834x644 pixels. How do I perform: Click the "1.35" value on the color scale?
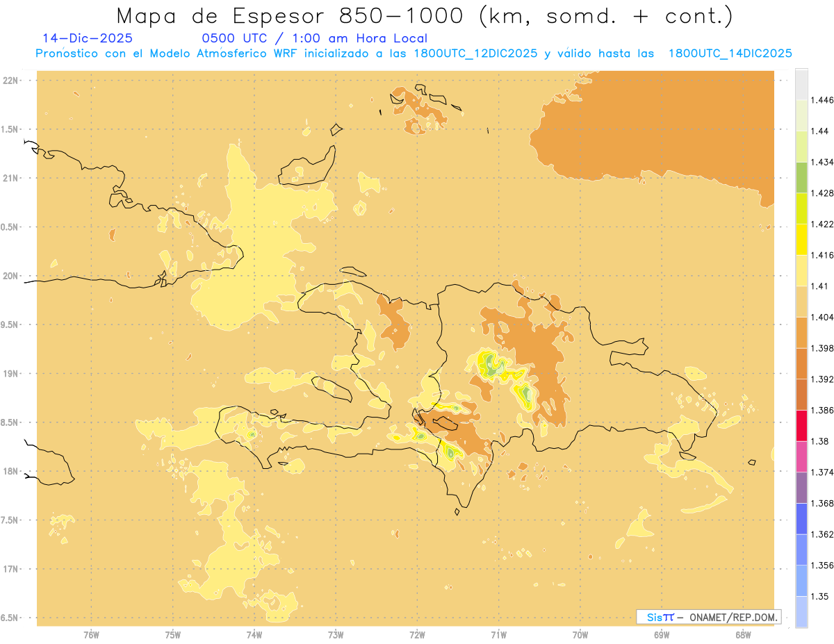[819, 596]
